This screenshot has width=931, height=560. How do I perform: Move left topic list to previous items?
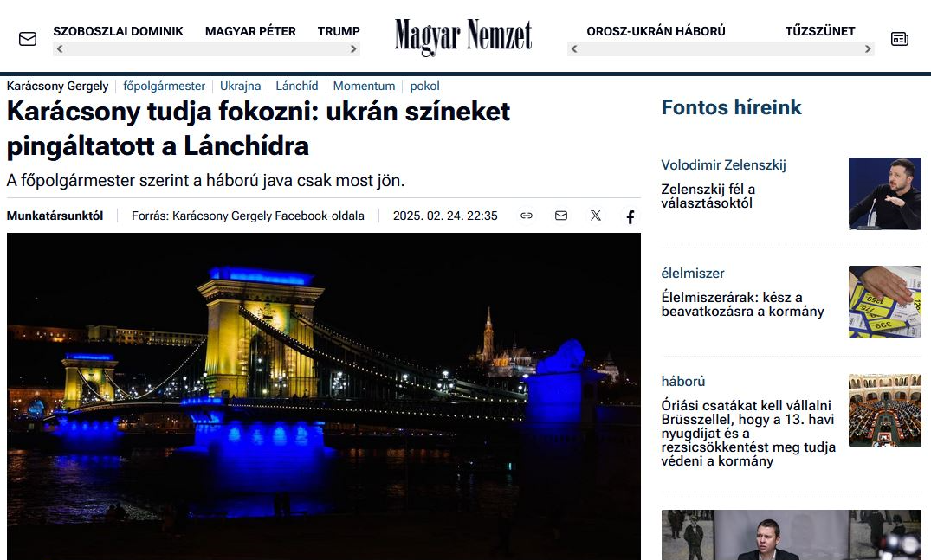point(60,49)
